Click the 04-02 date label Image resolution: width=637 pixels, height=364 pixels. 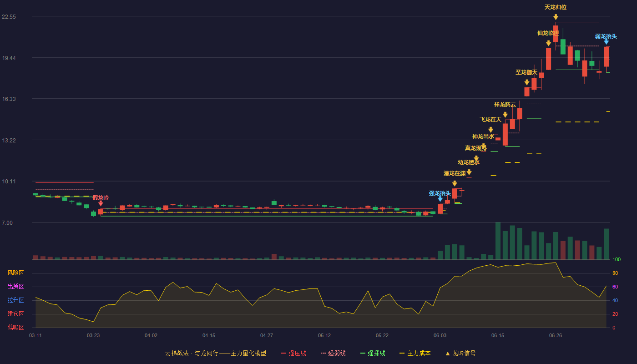[x=151, y=335]
